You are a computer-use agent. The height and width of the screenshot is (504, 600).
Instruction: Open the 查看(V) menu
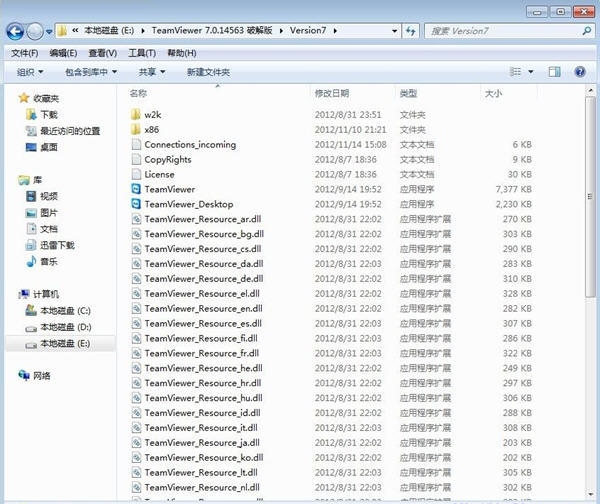pyautogui.click(x=103, y=53)
